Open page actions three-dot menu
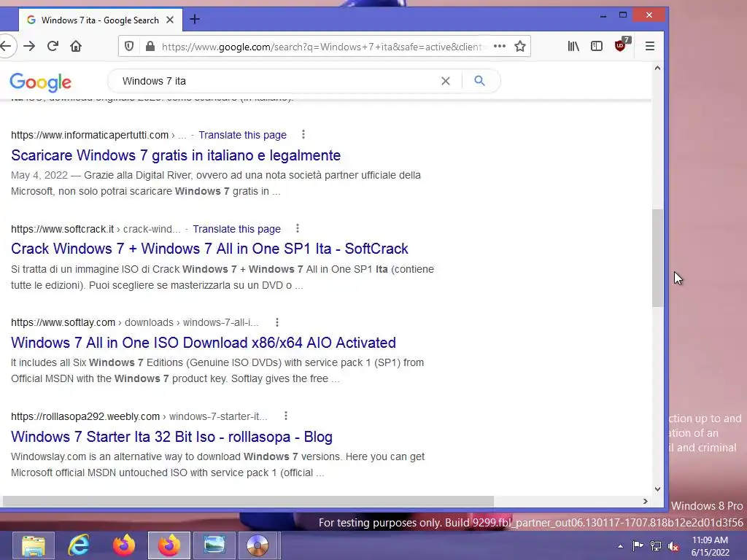This screenshot has width=747, height=560. click(499, 46)
